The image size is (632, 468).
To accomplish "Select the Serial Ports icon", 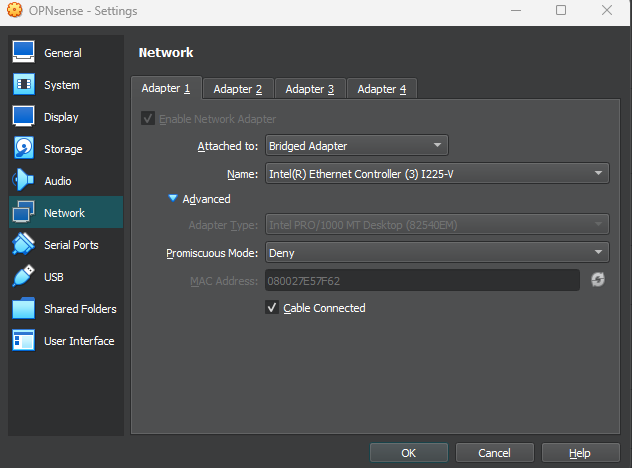I will (x=24, y=245).
